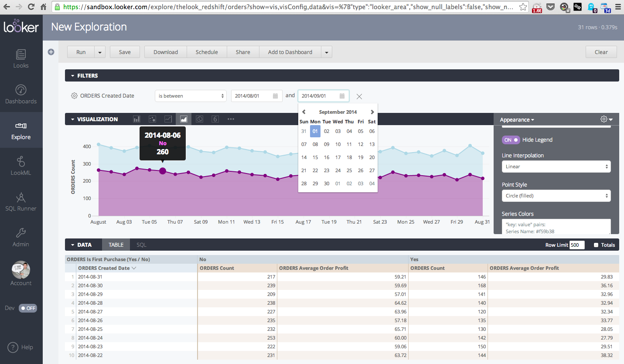Click the Row Limit input field

(x=576, y=245)
